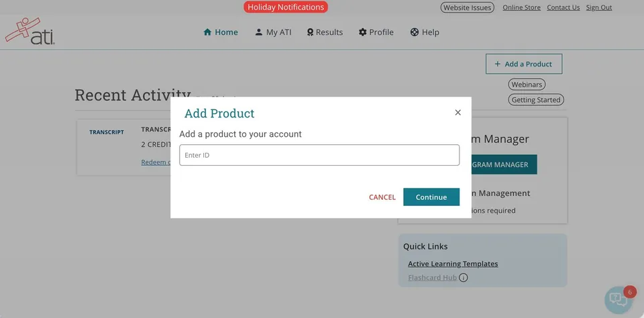The height and width of the screenshot is (318, 644).
Task: Click the TRANSCRIPT label in the card
Action: click(107, 132)
